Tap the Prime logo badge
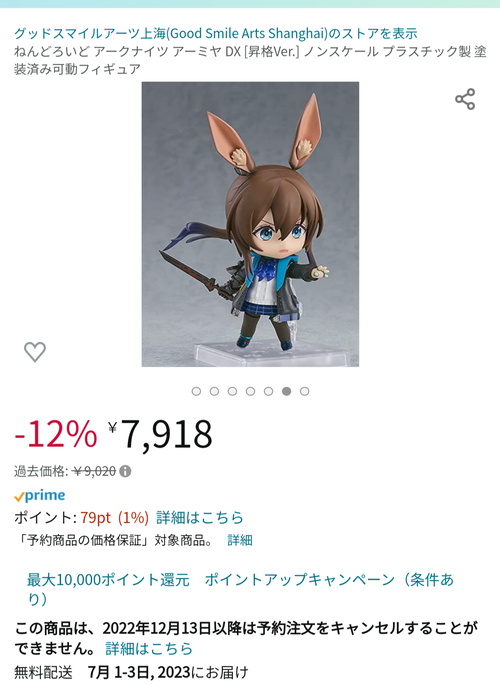 pos(40,495)
